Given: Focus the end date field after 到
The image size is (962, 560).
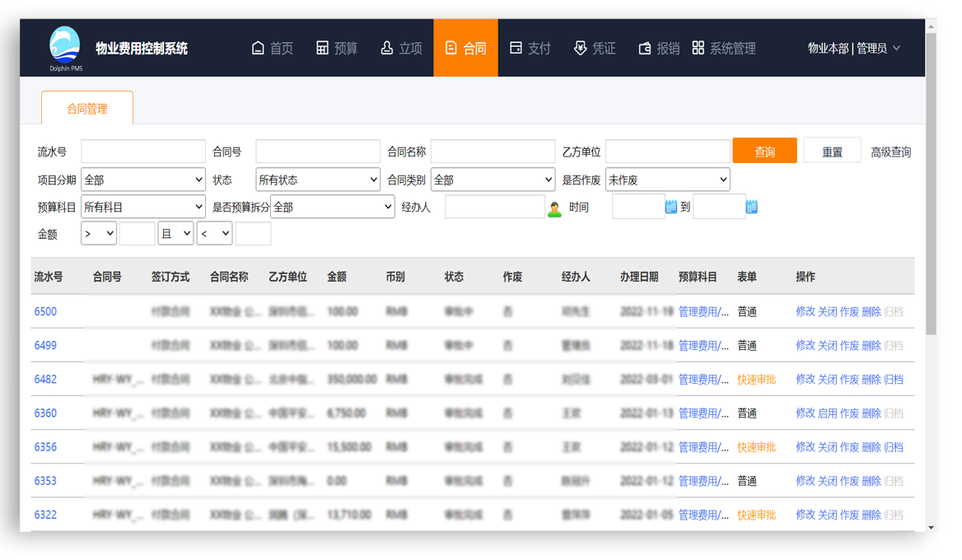Looking at the screenshot, I should coord(719,208).
